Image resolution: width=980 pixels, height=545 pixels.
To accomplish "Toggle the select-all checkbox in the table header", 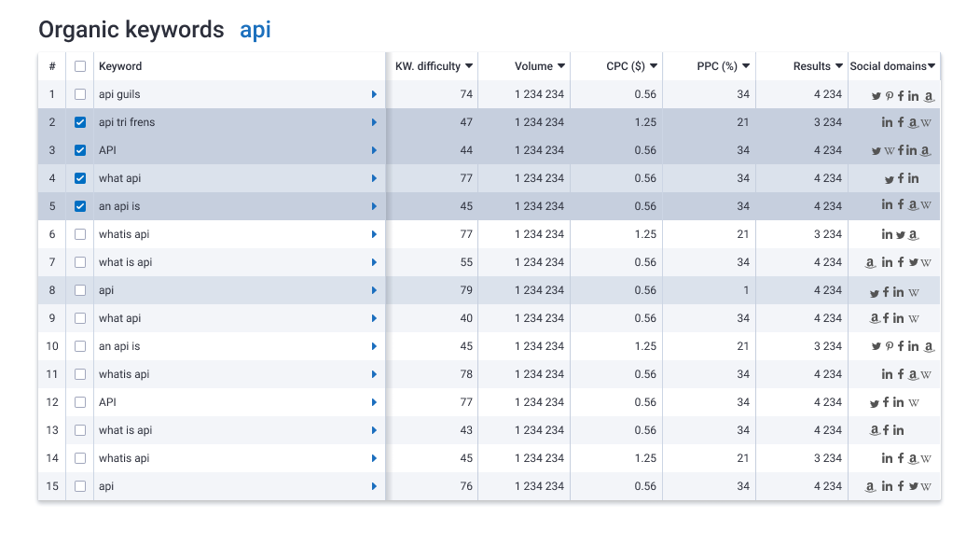I will [80, 66].
